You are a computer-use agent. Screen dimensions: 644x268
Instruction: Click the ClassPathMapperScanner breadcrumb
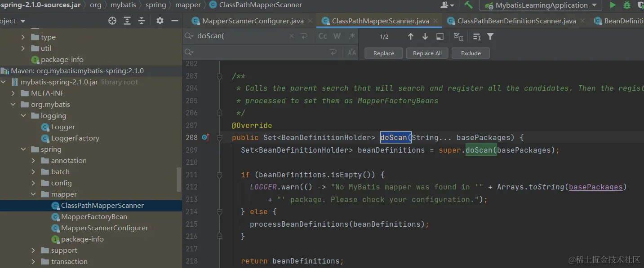(x=256, y=5)
